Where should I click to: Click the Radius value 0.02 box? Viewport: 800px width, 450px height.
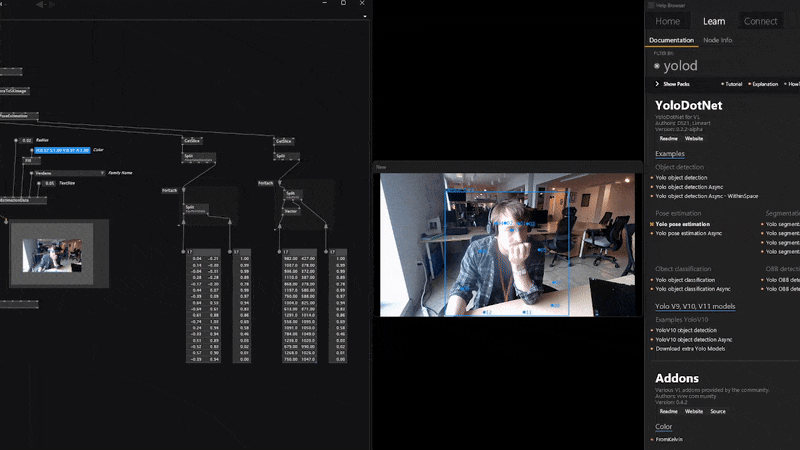click(27, 140)
